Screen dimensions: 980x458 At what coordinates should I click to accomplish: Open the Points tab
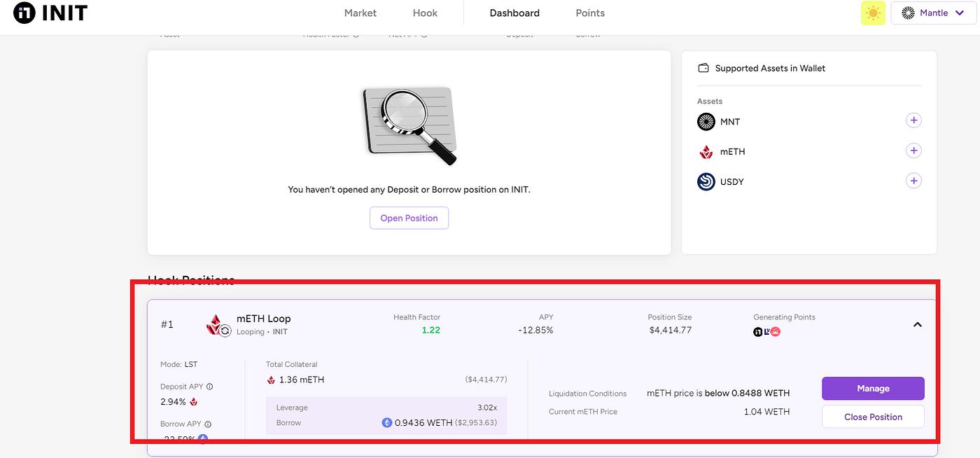pyautogui.click(x=590, y=13)
